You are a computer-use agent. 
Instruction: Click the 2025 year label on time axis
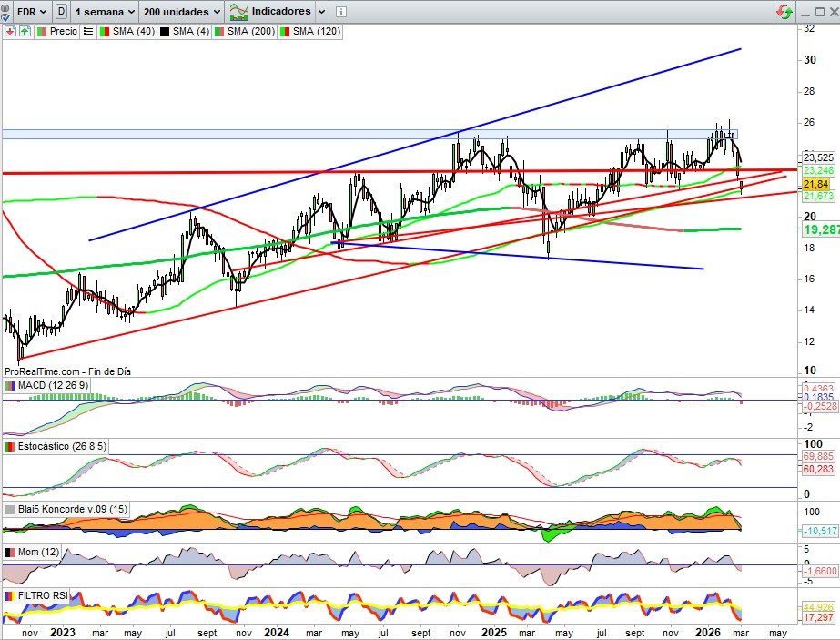494,633
